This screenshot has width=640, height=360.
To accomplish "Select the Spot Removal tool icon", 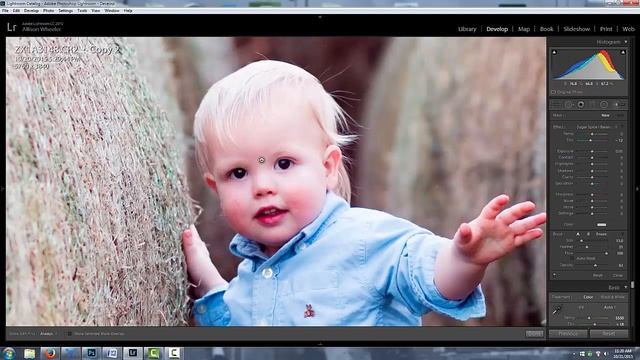I will (x=569, y=105).
